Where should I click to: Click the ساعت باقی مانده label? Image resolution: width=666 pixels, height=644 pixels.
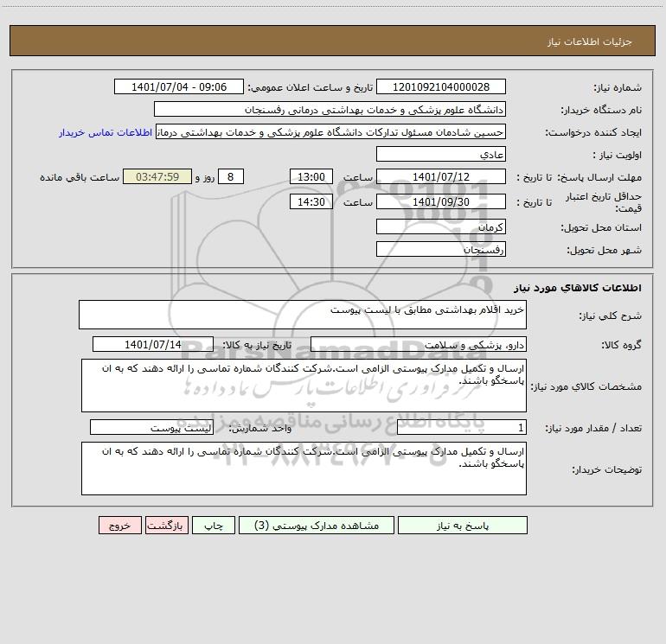80,177
